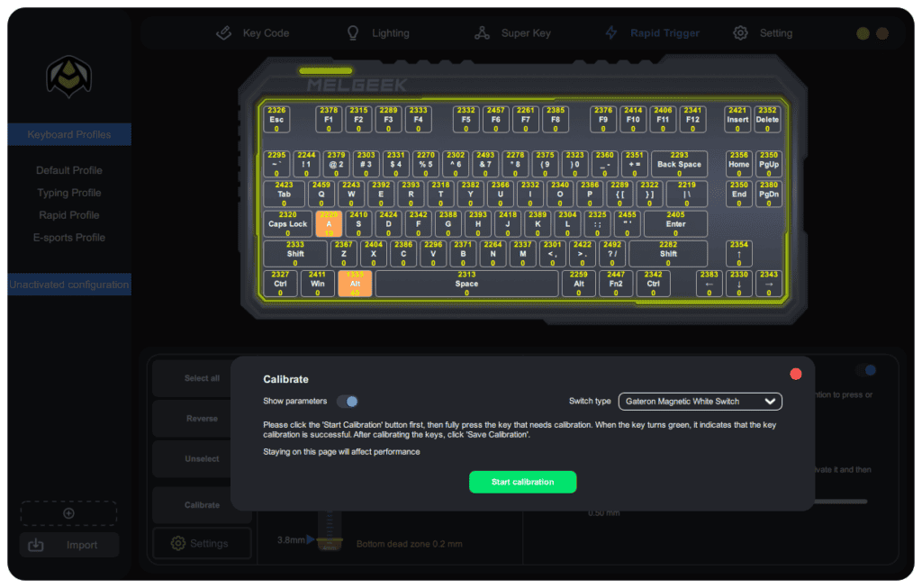Select the Insert key
922x588 pixels.
(x=737, y=119)
